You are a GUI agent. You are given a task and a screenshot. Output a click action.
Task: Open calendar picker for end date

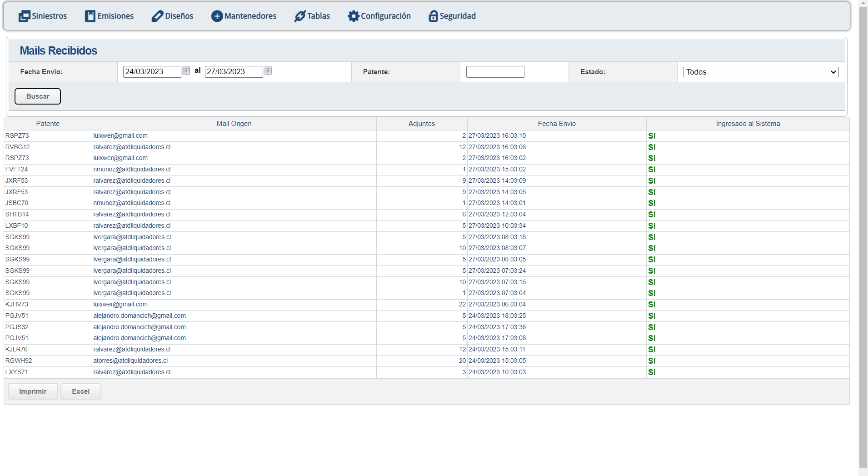pyautogui.click(x=268, y=71)
